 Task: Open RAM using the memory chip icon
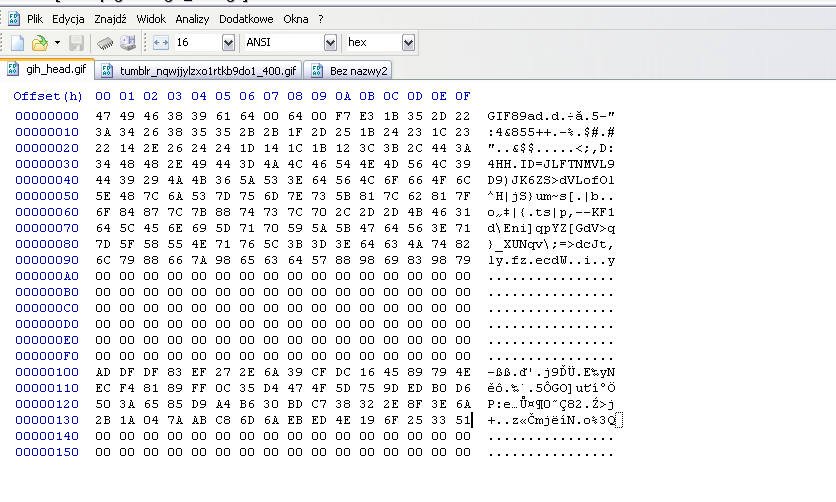pyautogui.click(x=105, y=43)
